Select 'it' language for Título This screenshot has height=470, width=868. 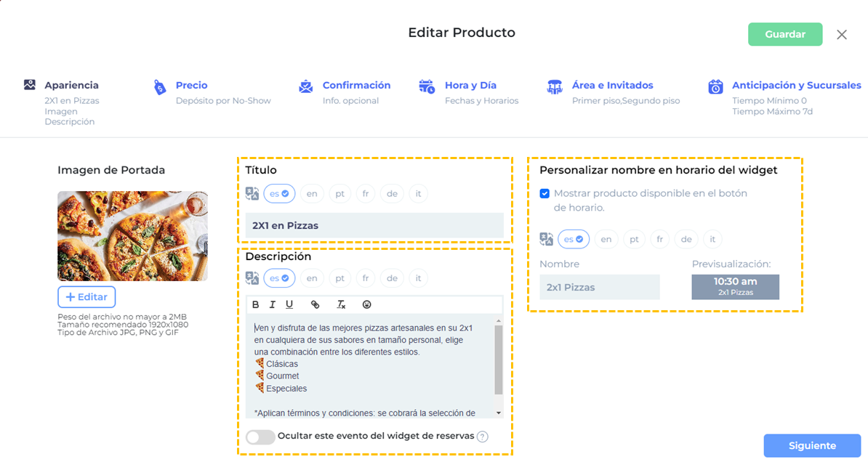418,193
